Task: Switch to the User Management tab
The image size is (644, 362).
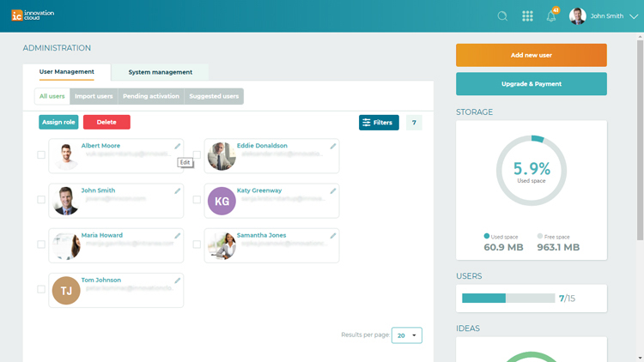Action: (x=66, y=72)
